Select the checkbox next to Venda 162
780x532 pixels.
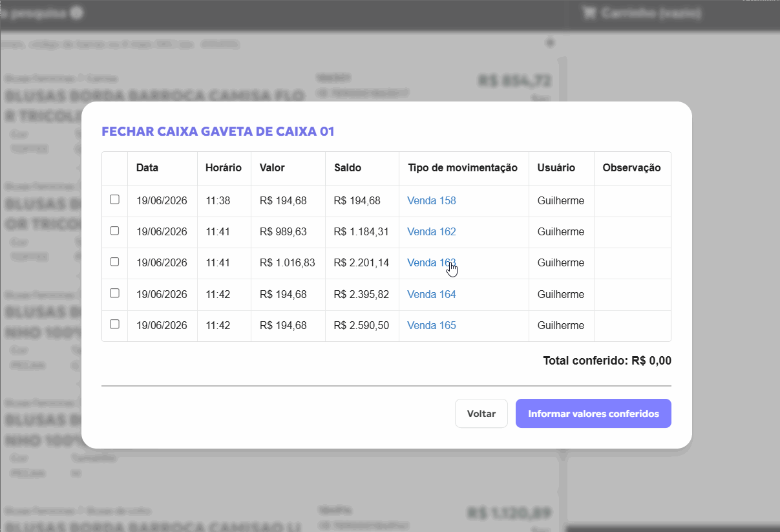click(x=114, y=231)
